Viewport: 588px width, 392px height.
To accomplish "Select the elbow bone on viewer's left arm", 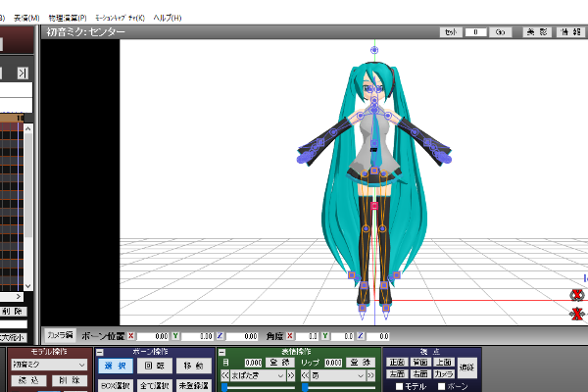I will coord(333,132).
